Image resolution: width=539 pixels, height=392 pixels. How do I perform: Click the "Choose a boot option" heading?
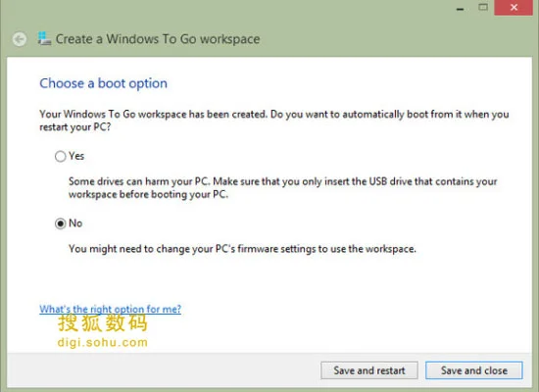104,83
